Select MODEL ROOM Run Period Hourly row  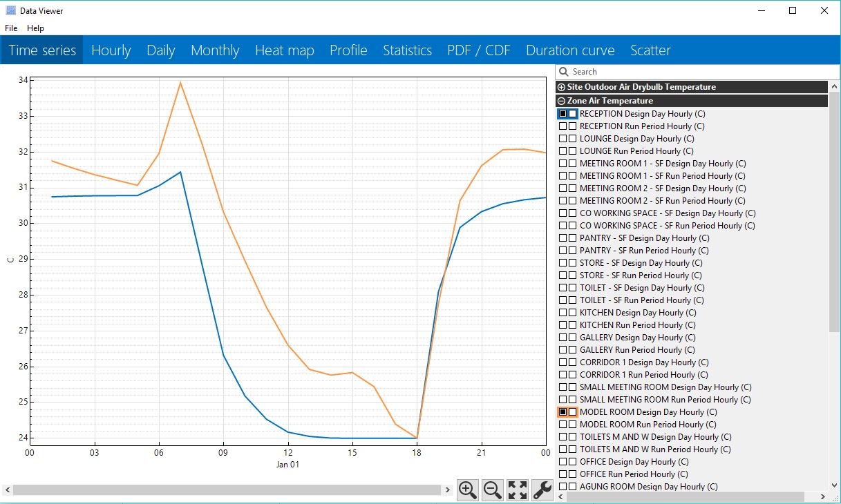pyautogui.click(x=692, y=425)
